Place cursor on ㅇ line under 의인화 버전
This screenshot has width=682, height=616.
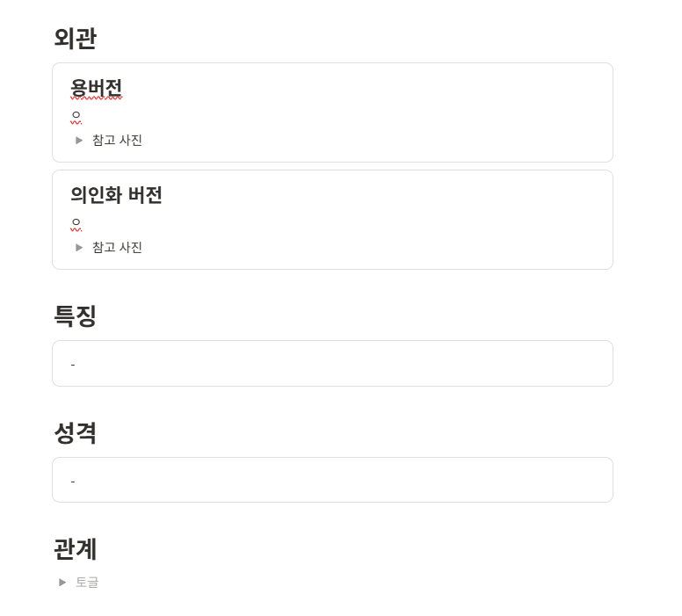pos(76,222)
